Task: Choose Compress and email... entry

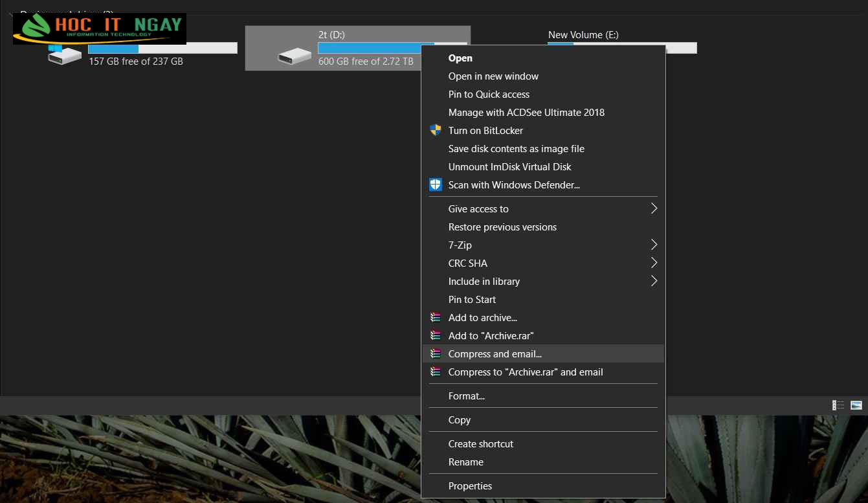Action: [x=543, y=354]
